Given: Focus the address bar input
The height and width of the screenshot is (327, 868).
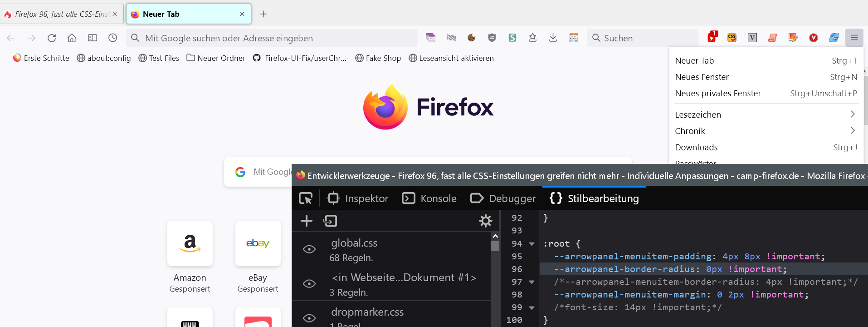Looking at the screenshot, I should coord(272,38).
